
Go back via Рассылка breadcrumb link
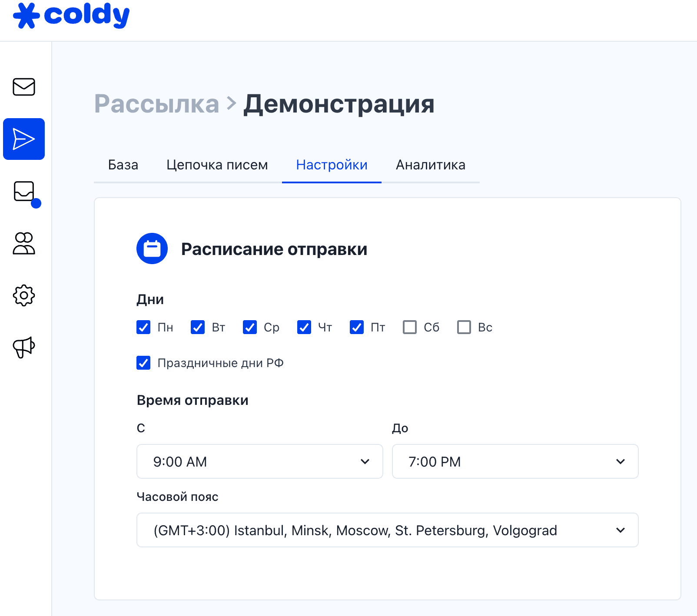pos(156,104)
